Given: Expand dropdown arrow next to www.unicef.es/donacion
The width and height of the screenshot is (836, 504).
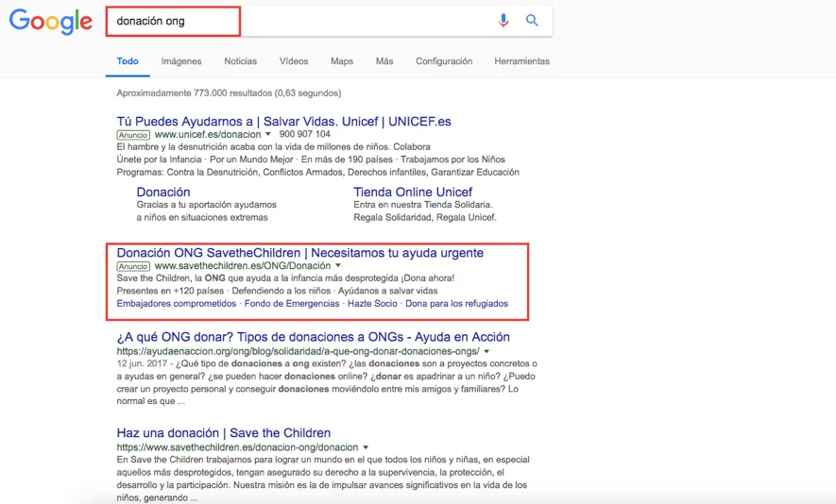Looking at the screenshot, I should pyautogui.click(x=268, y=134).
